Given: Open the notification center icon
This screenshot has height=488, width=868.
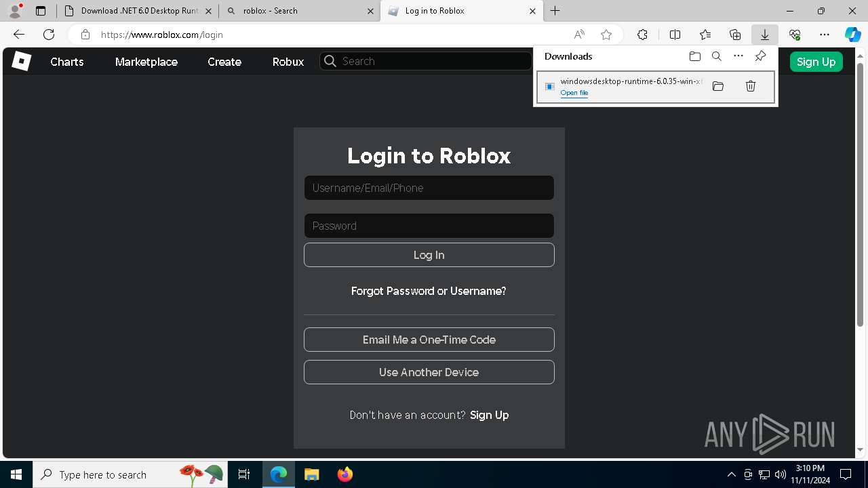Looking at the screenshot, I should pos(846,474).
